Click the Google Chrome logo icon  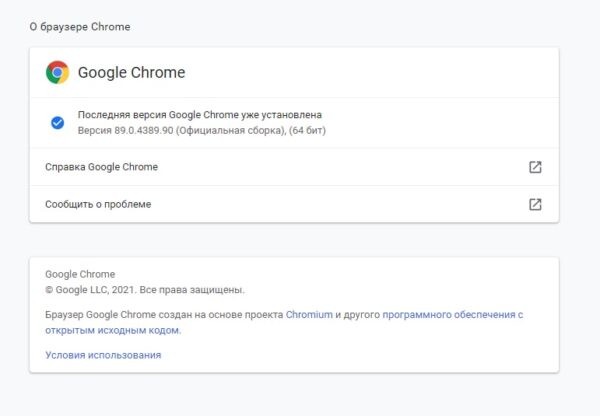pos(57,72)
